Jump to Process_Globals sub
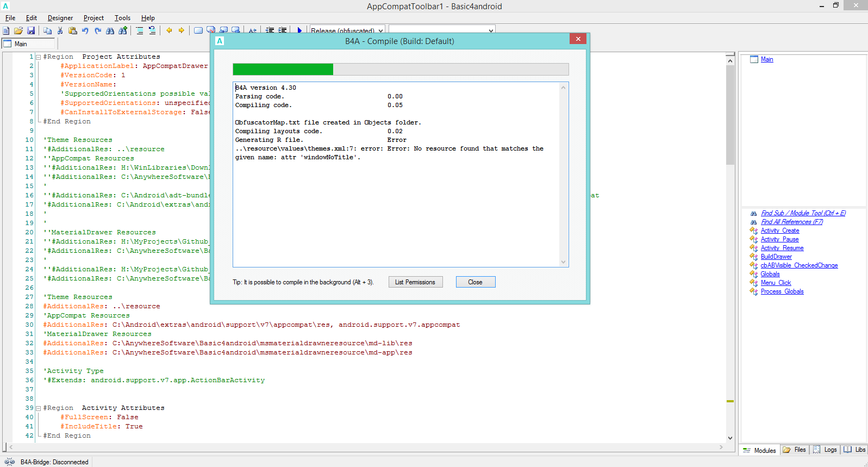Image resolution: width=868 pixels, height=467 pixels. point(782,291)
